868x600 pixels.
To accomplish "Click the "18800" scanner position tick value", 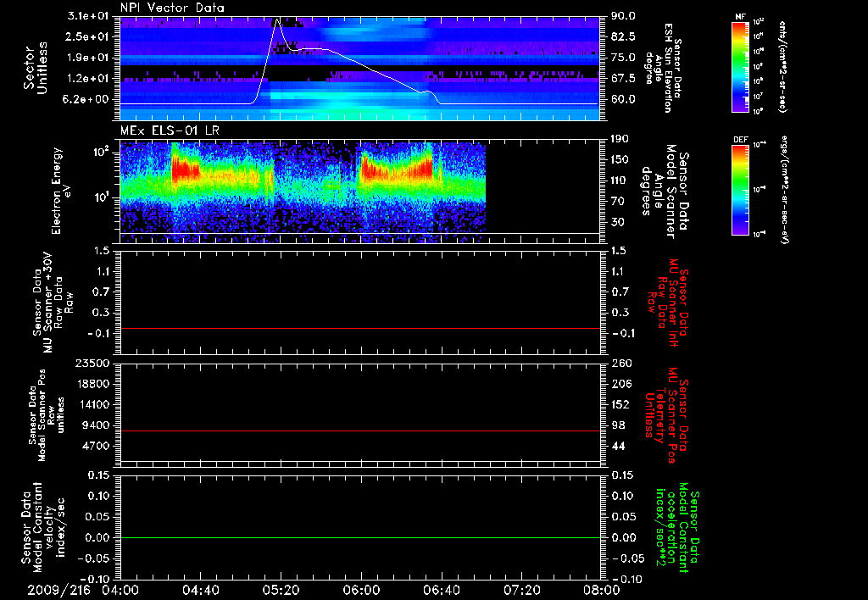I will (x=93, y=384).
